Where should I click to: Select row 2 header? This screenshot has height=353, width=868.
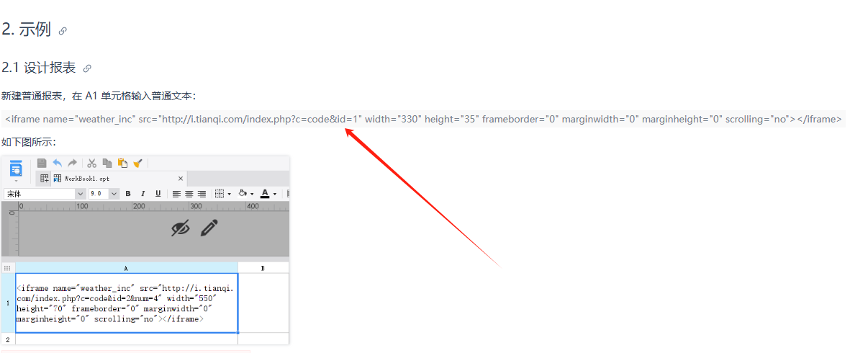8,339
